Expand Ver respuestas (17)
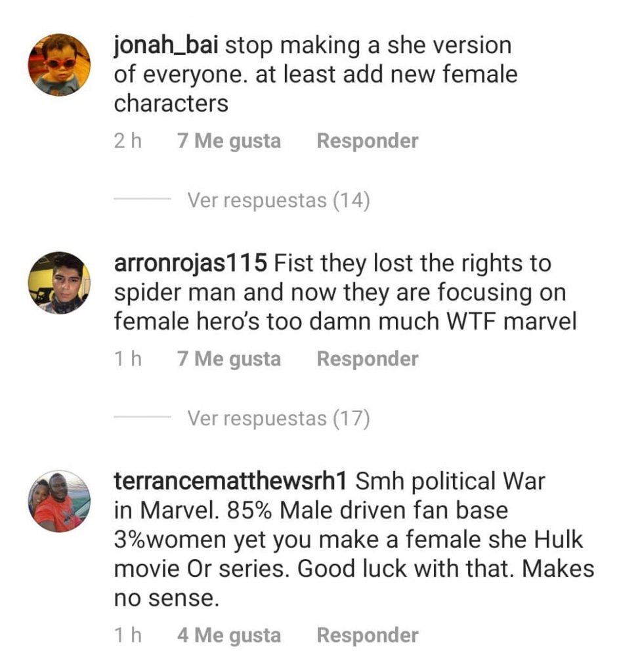621x672 pixels. 278,418
